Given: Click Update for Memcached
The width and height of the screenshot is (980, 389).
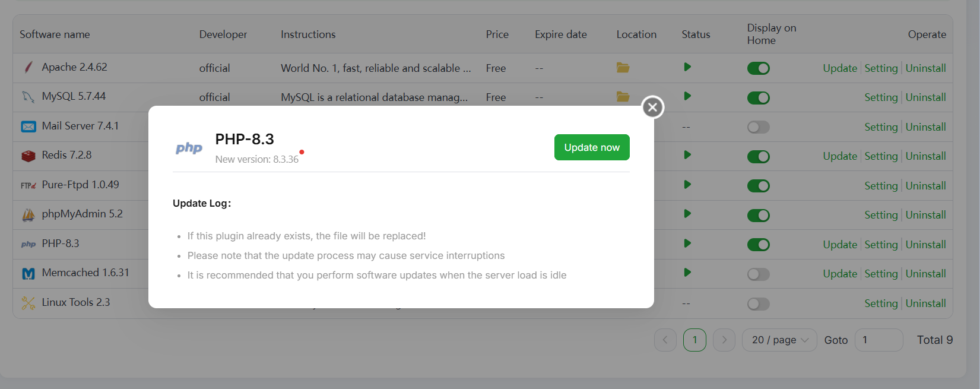Looking at the screenshot, I should coord(840,274).
